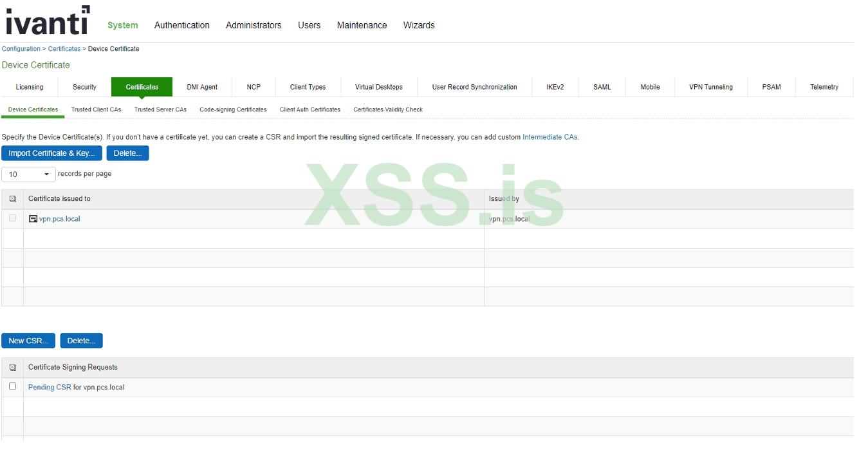Click the select-all icon beside Certificate issued to
The height and width of the screenshot is (470, 868).
13,199
